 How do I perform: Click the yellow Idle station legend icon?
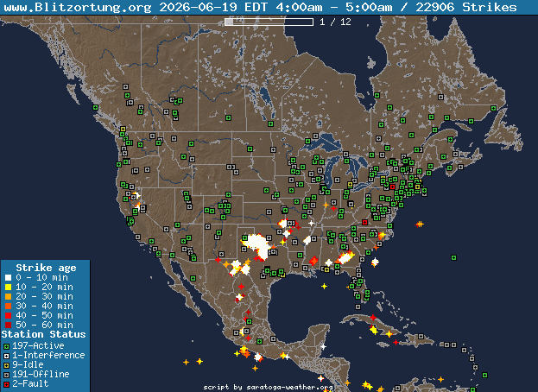point(7,365)
